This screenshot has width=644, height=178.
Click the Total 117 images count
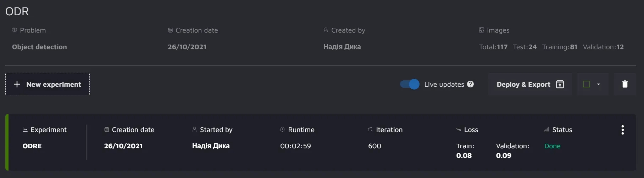click(x=493, y=47)
